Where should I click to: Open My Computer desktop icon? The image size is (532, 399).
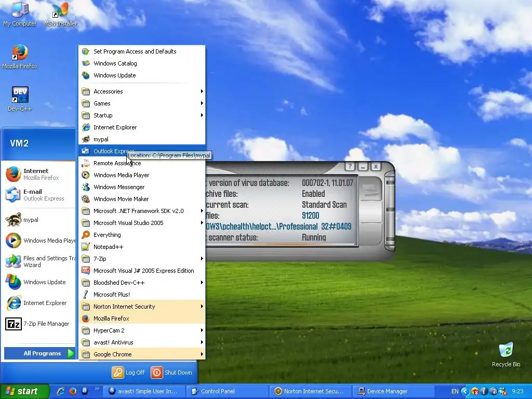pyautogui.click(x=20, y=14)
